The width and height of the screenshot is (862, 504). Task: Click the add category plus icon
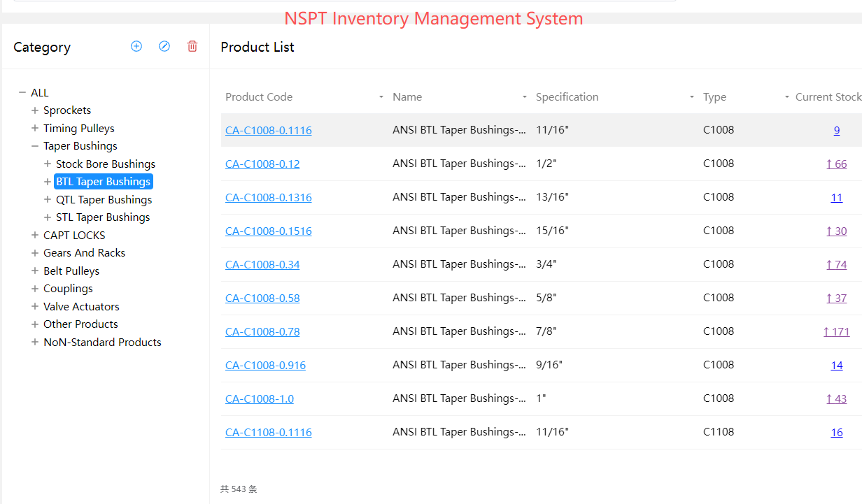pos(136,46)
